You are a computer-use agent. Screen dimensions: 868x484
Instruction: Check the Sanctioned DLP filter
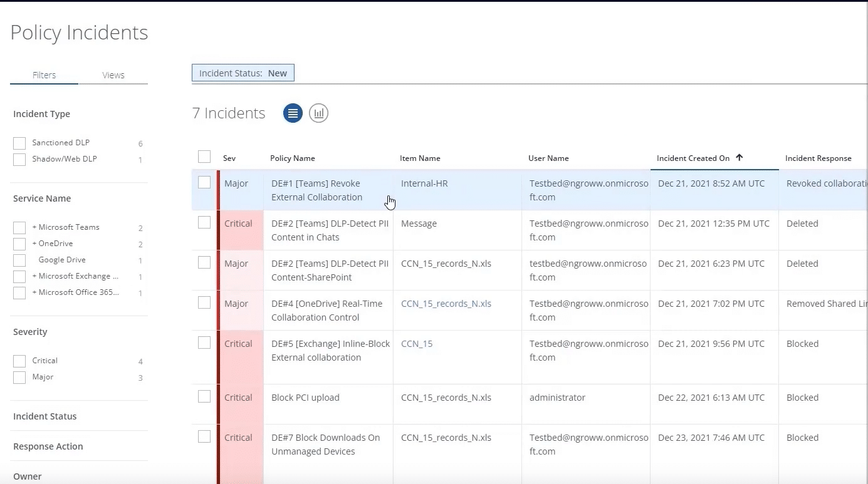(19, 143)
